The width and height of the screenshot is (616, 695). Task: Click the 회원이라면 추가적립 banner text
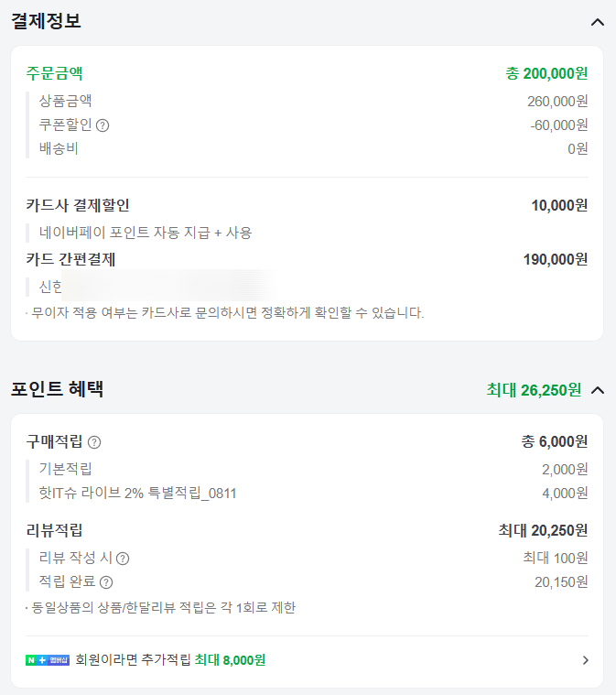133,660
